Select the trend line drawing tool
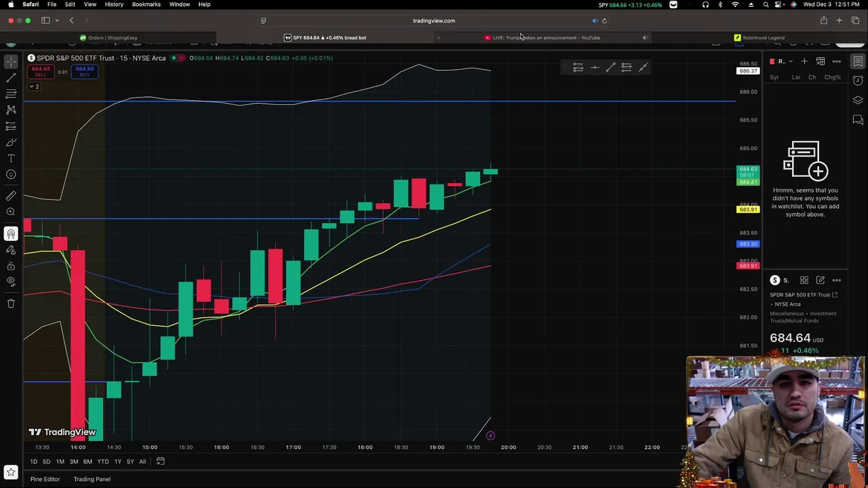This screenshot has height=488, width=868. pos(11,78)
